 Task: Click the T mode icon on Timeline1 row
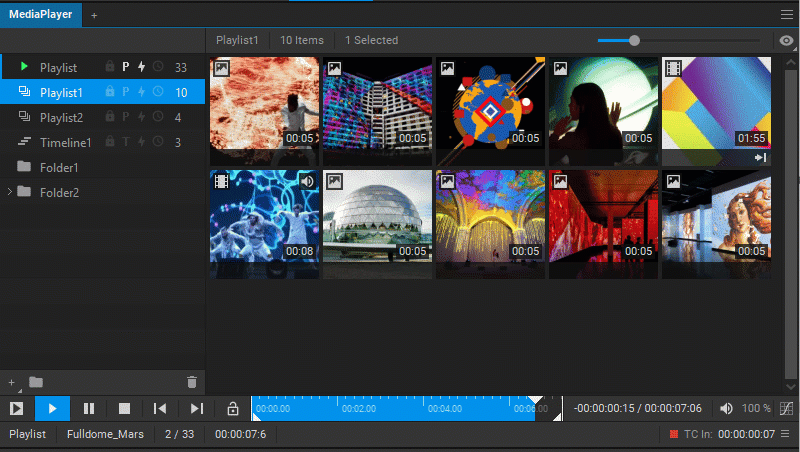point(126,142)
